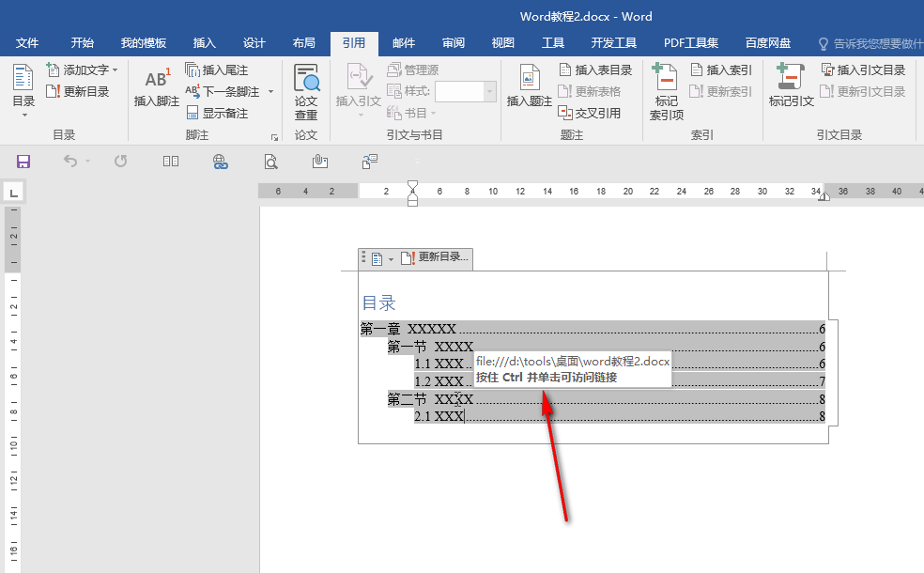Screen dimensions: 924x573
Task: Click 更新目录... button above the TOC
Action: point(435,257)
